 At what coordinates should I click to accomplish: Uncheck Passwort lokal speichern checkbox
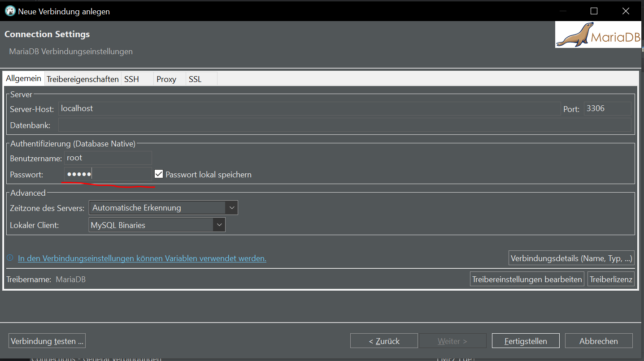[x=159, y=174]
